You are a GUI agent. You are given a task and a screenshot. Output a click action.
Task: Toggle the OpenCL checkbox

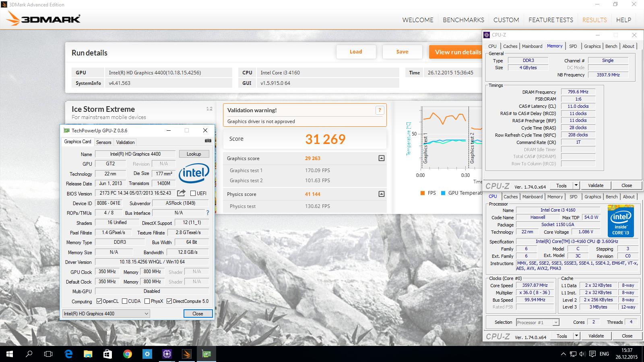tap(99, 301)
